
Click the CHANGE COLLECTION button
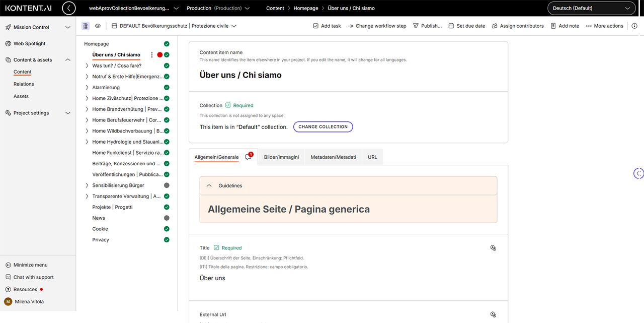323,127
